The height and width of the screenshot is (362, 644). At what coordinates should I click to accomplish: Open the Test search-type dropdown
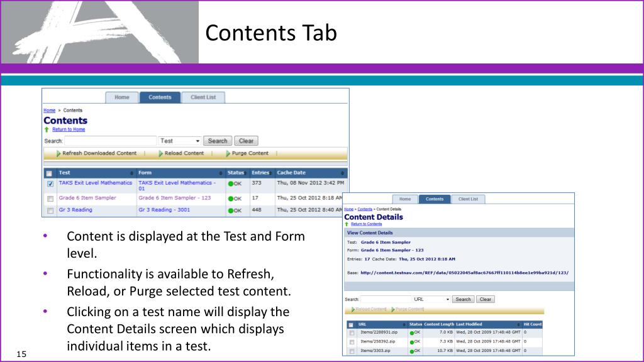coord(180,141)
